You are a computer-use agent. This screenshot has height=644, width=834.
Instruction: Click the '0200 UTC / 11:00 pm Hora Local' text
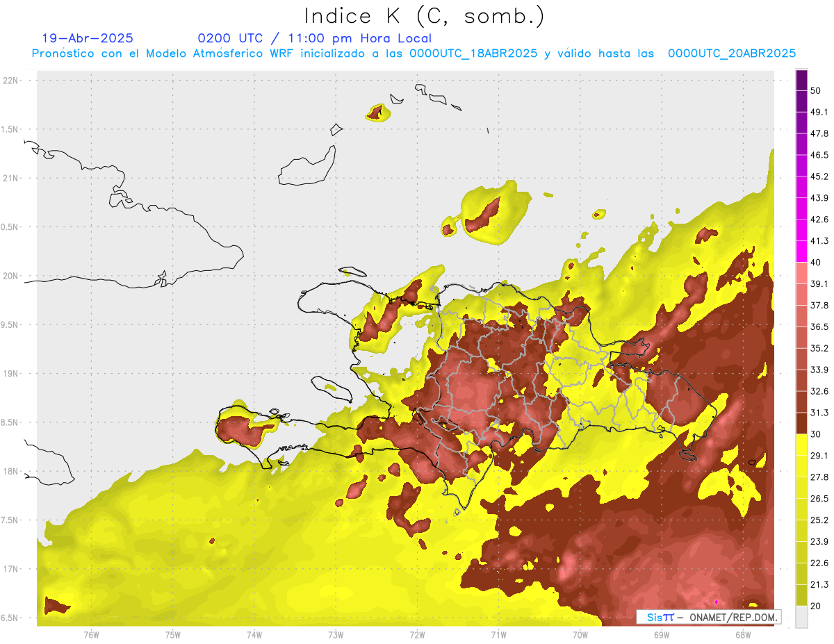tap(314, 38)
